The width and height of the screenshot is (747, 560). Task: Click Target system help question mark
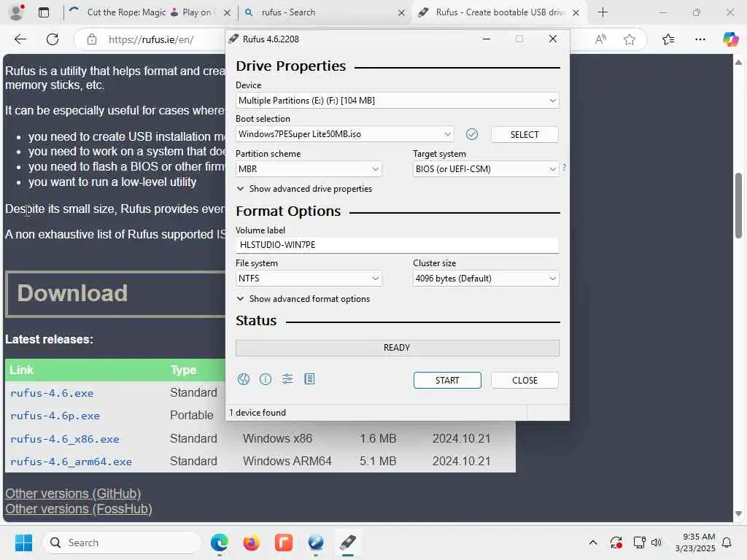[x=564, y=167]
